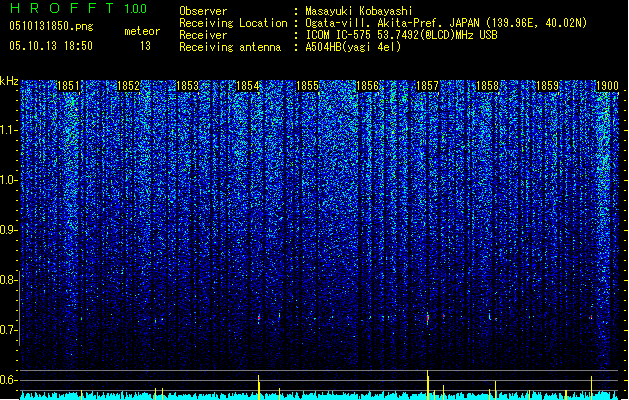629x400 pixels.
Task: Click the 1859 time marker
Action: [548, 86]
